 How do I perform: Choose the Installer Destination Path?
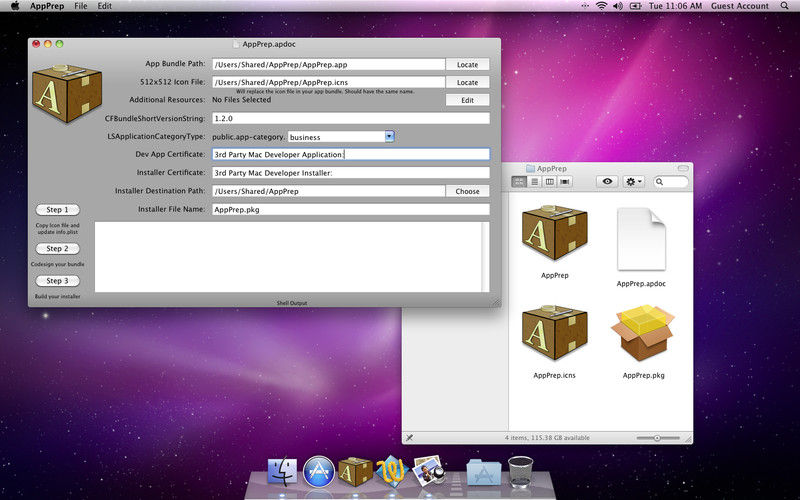tap(467, 191)
